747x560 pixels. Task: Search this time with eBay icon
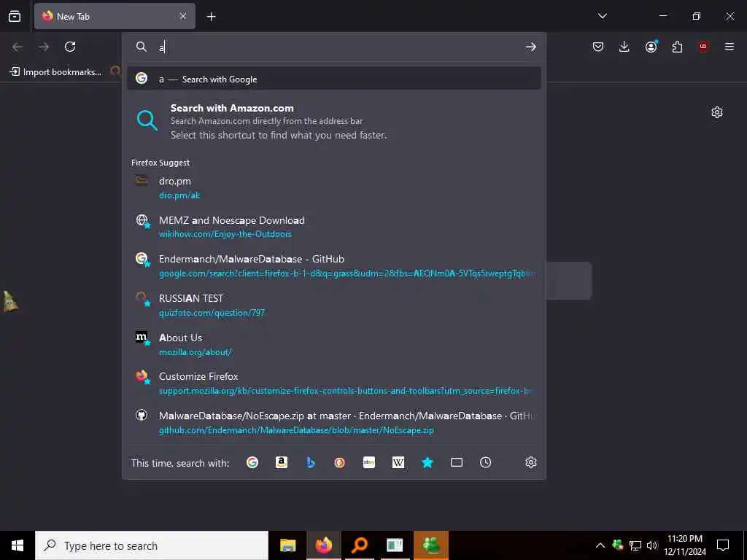coord(369,462)
